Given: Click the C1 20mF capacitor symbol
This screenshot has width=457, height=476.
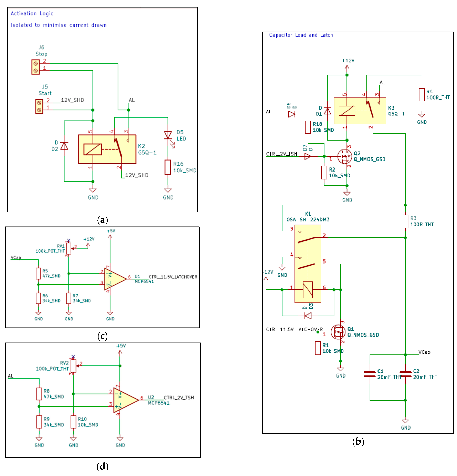Looking at the screenshot, I should (370, 374).
